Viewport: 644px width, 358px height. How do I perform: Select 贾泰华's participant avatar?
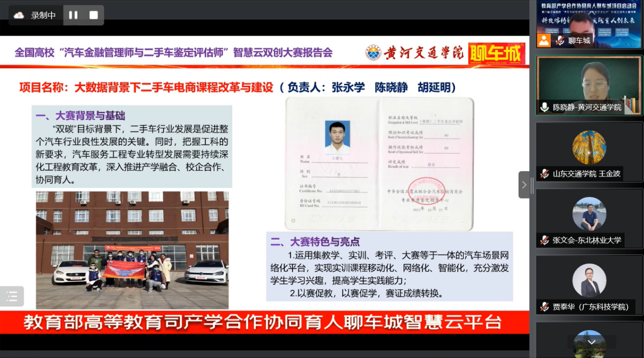pos(589,280)
